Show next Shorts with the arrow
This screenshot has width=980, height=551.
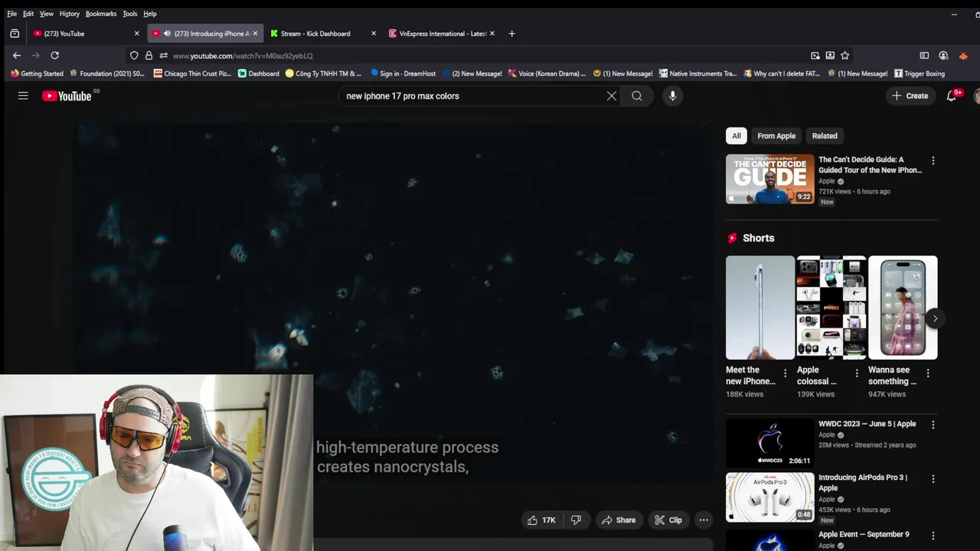pyautogui.click(x=935, y=318)
